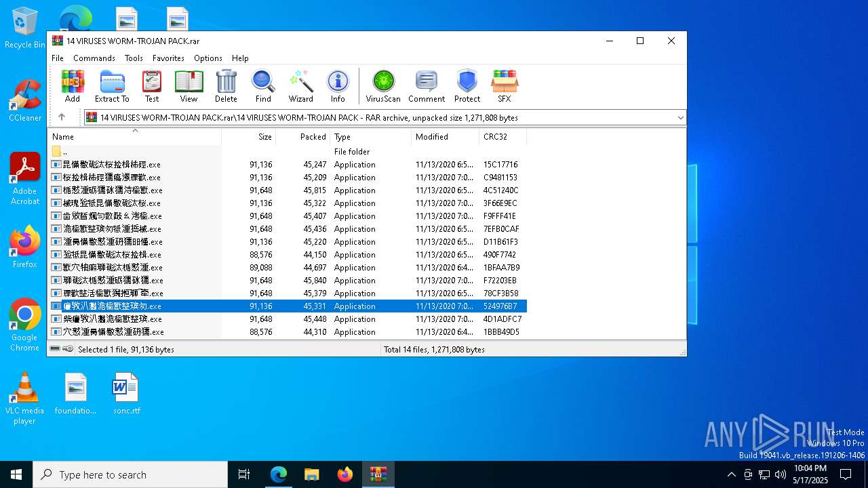Click the status bar drive icon

(55, 349)
